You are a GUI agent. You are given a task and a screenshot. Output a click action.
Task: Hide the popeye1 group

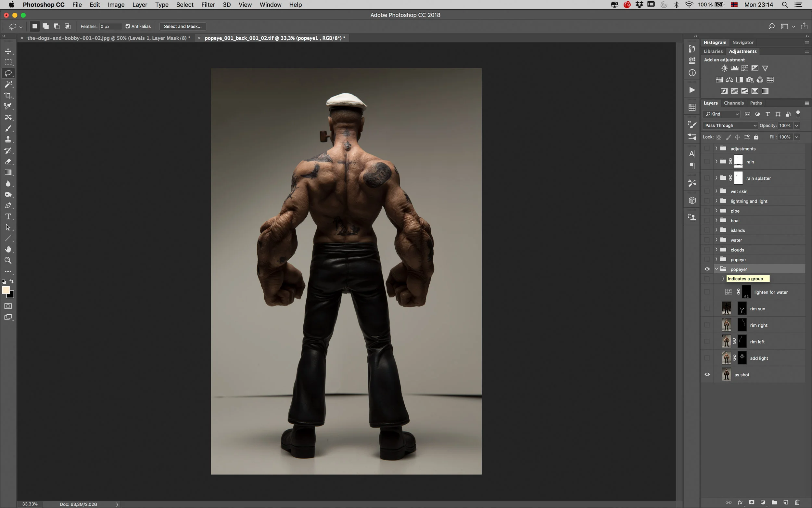[x=707, y=269]
